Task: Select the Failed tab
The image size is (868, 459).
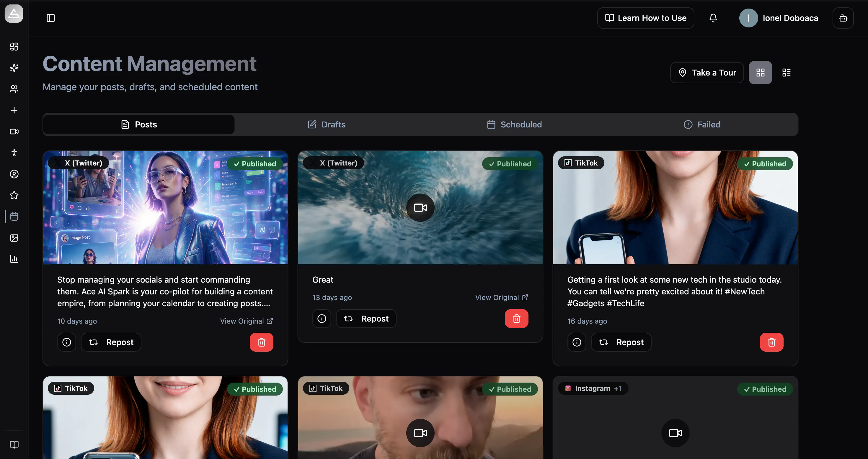Action: pyautogui.click(x=702, y=124)
